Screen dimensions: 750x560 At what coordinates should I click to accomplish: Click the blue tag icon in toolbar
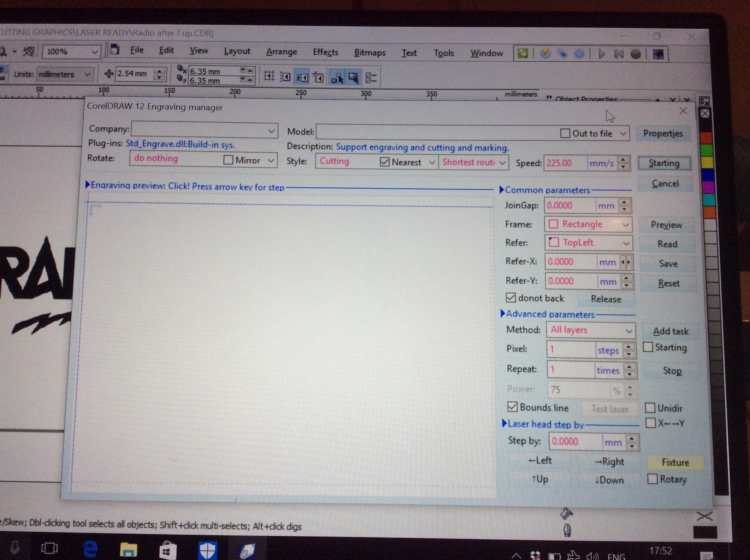pyautogui.click(x=562, y=54)
